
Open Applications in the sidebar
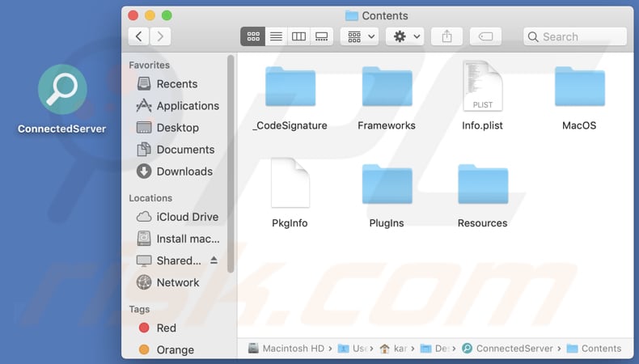click(x=178, y=106)
